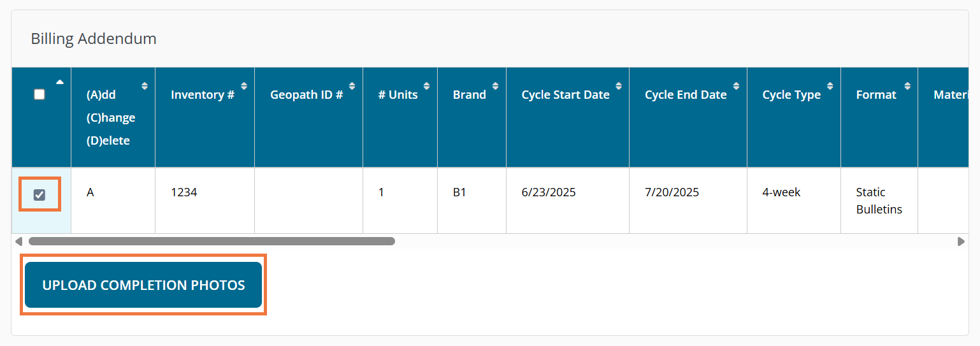The image size is (980, 346).
Task: Click the Cycle Start Date column header
Action: [565, 95]
